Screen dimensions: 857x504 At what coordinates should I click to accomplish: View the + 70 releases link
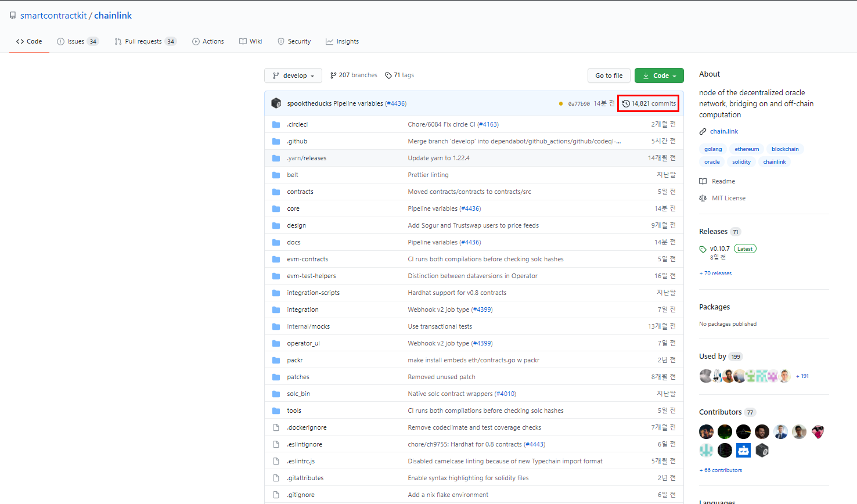click(715, 273)
